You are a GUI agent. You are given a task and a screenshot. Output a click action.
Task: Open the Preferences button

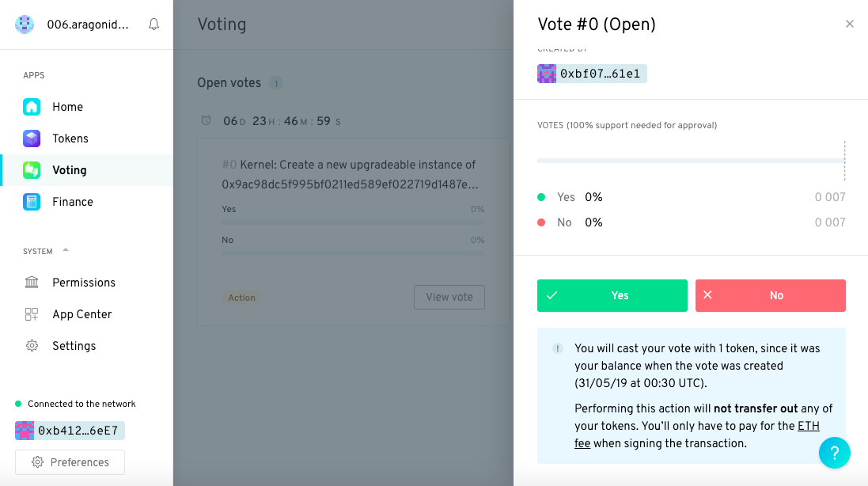(x=70, y=462)
